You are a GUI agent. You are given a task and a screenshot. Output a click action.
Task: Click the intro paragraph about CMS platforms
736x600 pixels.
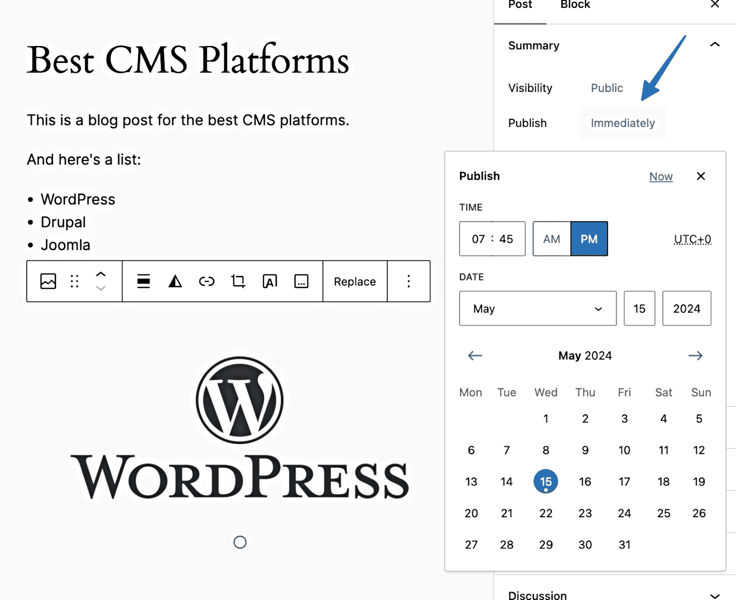coord(188,120)
